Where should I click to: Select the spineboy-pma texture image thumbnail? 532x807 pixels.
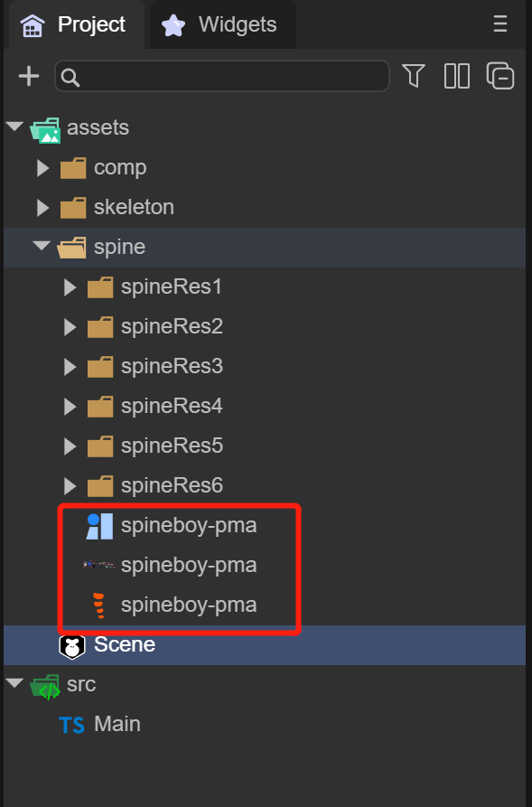click(x=98, y=565)
